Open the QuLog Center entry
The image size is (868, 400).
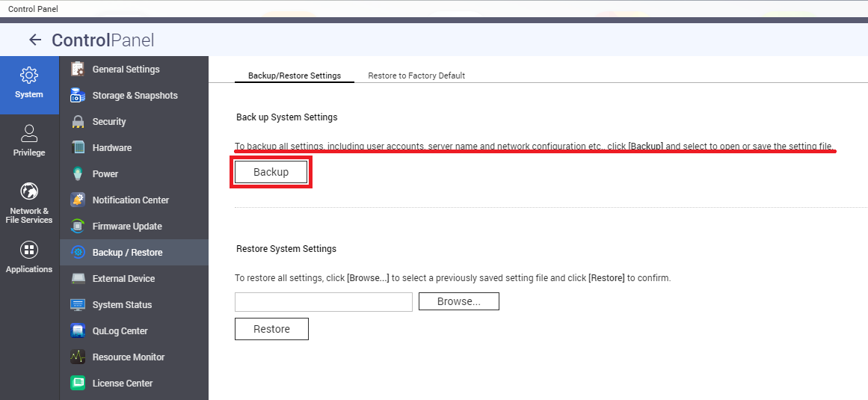pyautogui.click(x=120, y=331)
